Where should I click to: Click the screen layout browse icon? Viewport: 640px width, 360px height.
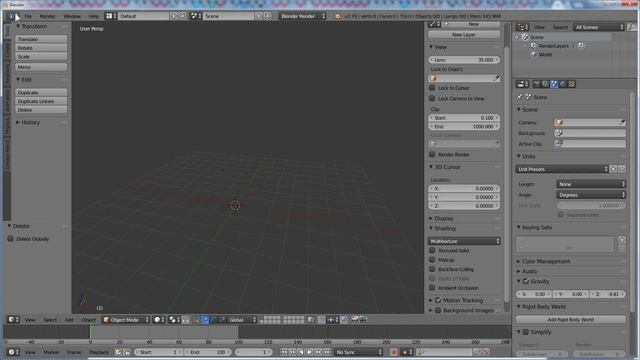coord(111,16)
